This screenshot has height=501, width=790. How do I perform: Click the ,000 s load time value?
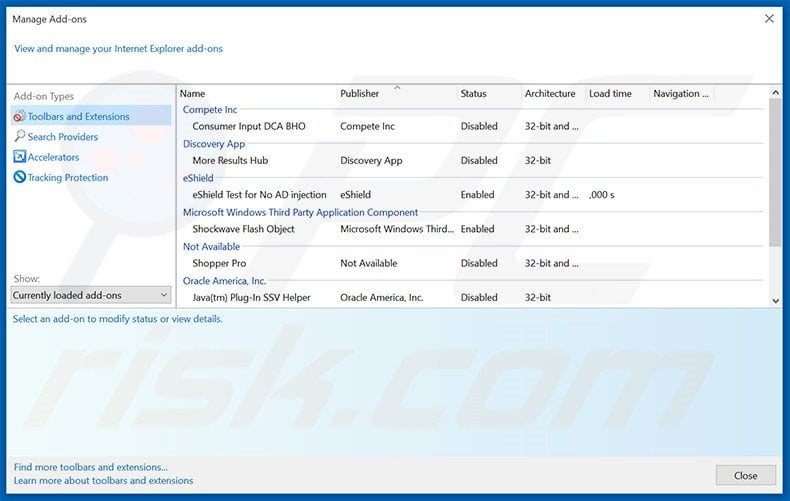pos(602,195)
